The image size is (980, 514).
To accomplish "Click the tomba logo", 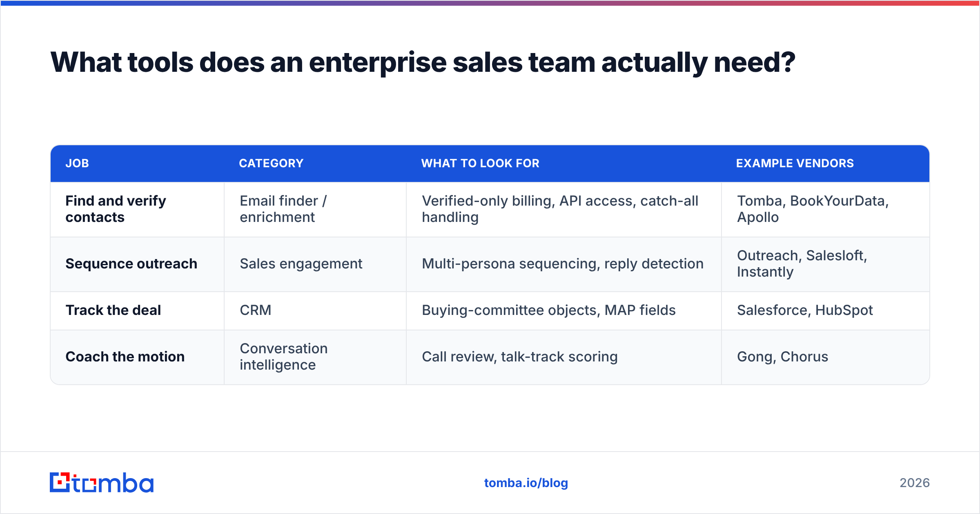I will pos(102,483).
